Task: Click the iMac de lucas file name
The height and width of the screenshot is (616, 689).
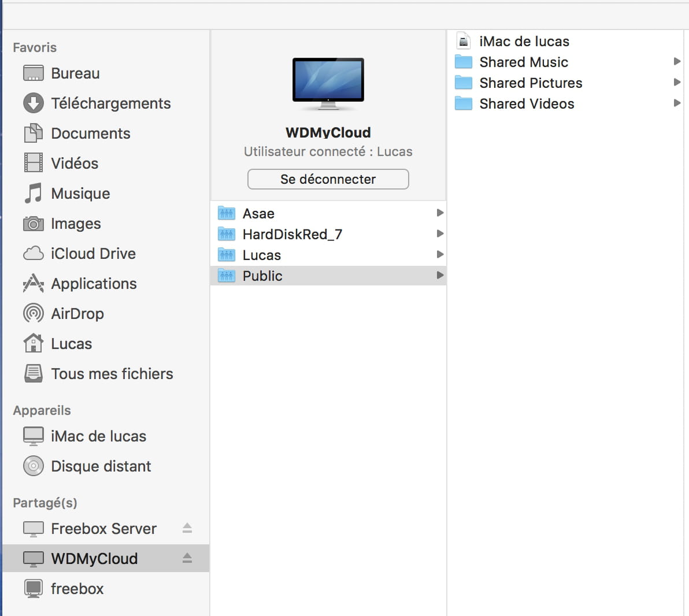Action: pos(524,41)
